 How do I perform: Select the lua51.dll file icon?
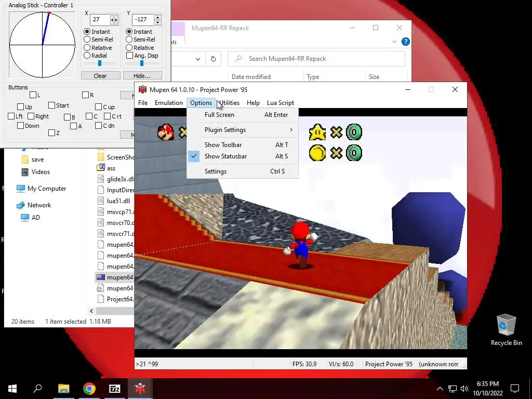101,201
